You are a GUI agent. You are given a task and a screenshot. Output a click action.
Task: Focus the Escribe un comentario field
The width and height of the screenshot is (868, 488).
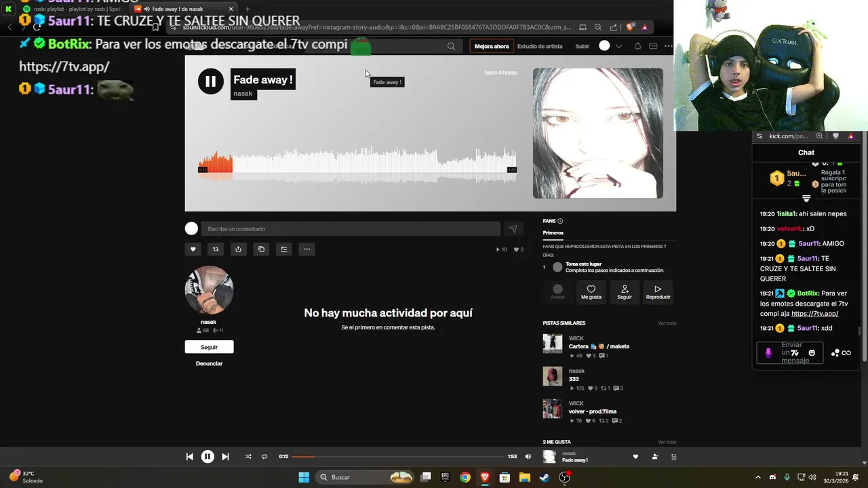click(x=351, y=229)
